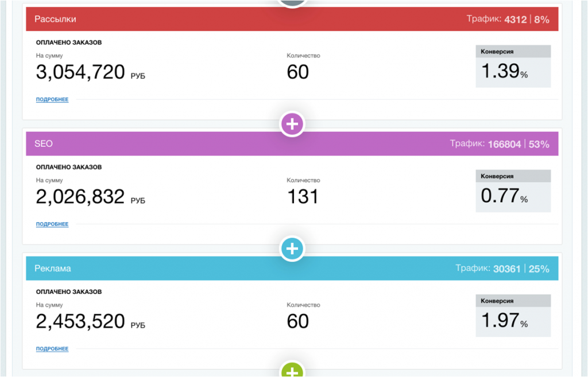588x377 pixels.
Task: Click the purple plus circle above SEO
Action: click(x=292, y=124)
